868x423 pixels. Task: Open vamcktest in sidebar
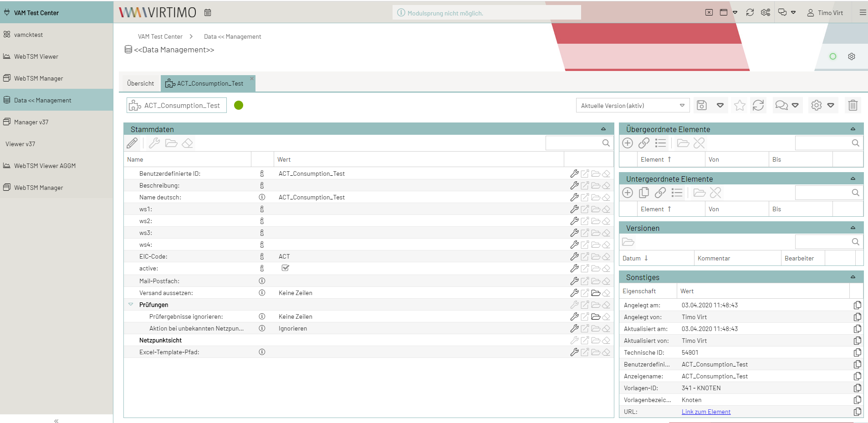[x=56, y=35]
